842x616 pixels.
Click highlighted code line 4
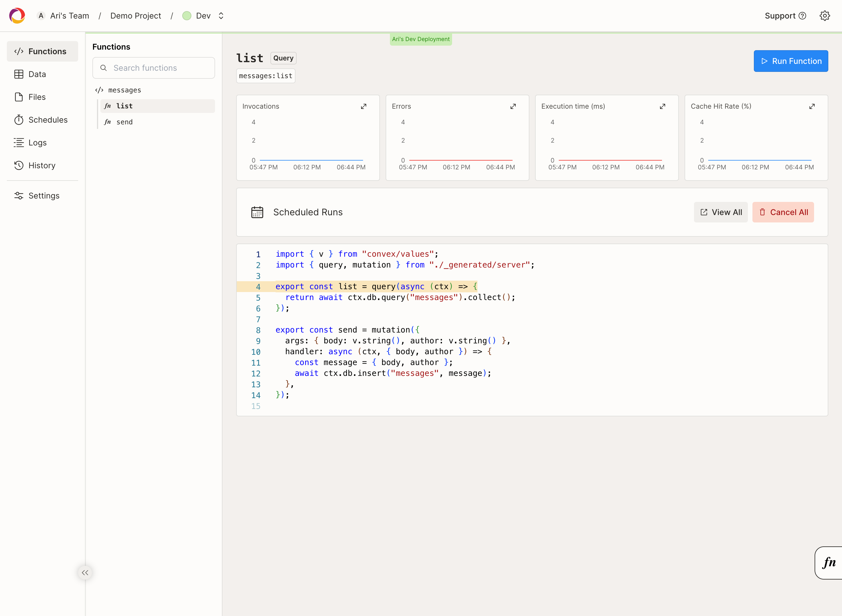[376, 286]
